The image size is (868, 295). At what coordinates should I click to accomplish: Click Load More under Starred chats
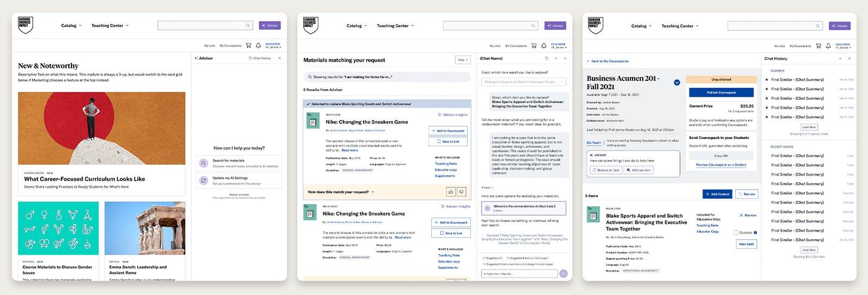pos(809,127)
